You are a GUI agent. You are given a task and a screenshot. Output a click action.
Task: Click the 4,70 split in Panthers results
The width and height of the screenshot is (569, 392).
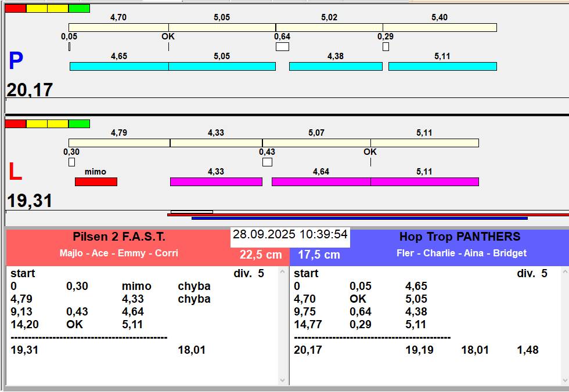pos(305,299)
